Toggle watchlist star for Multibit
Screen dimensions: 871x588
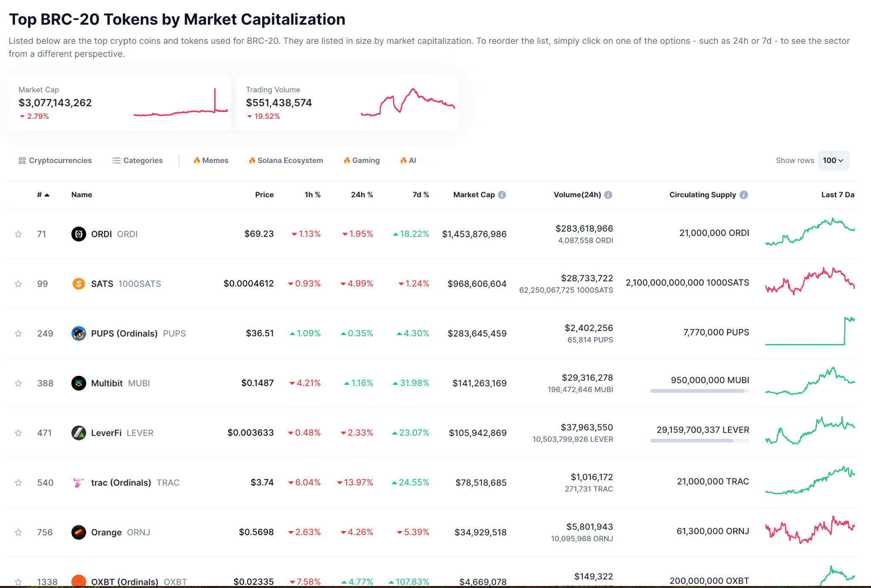point(18,383)
